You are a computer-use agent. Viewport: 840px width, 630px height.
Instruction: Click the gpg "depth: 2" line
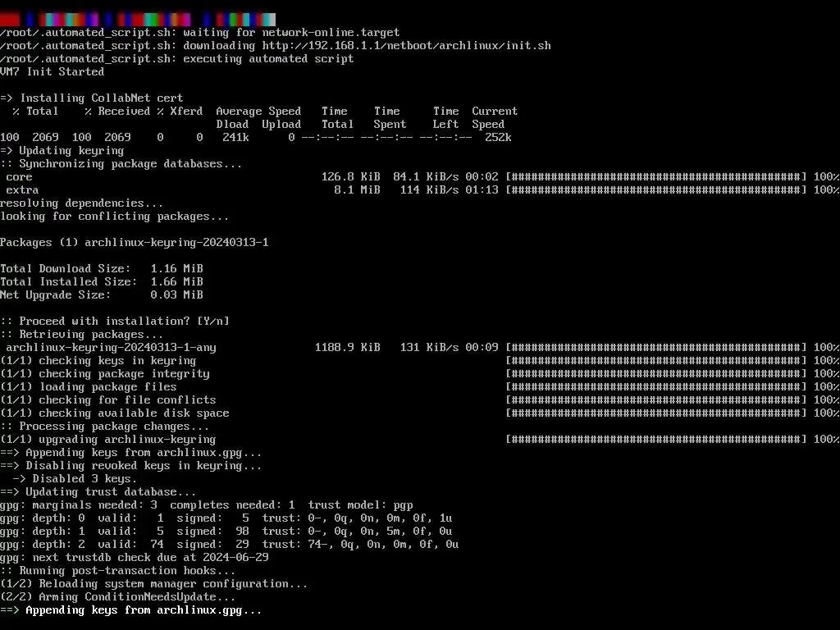point(230,545)
